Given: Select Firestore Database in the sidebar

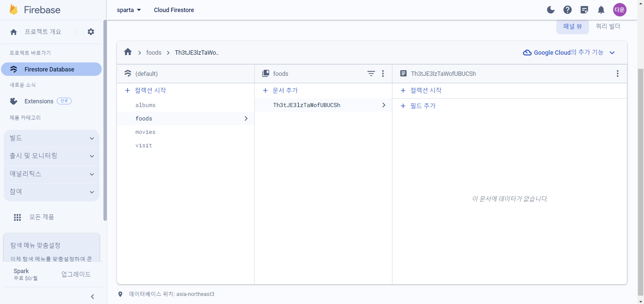Looking at the screenshot, I should pyautogui.click(x=51, y=69).
